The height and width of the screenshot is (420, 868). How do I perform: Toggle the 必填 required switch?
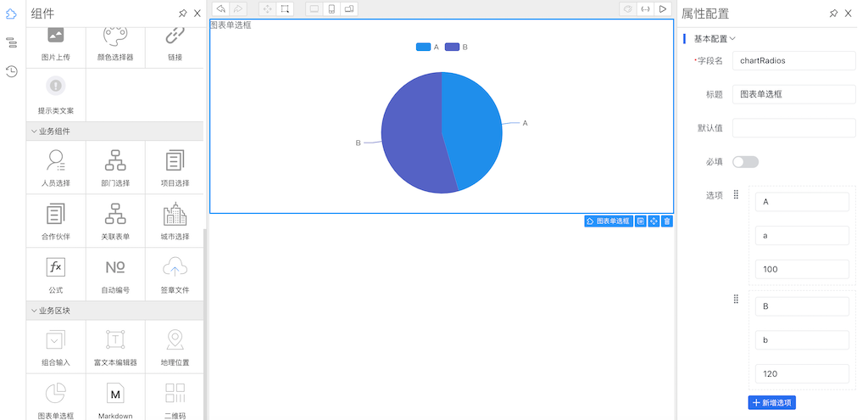(x=745, y=162)
